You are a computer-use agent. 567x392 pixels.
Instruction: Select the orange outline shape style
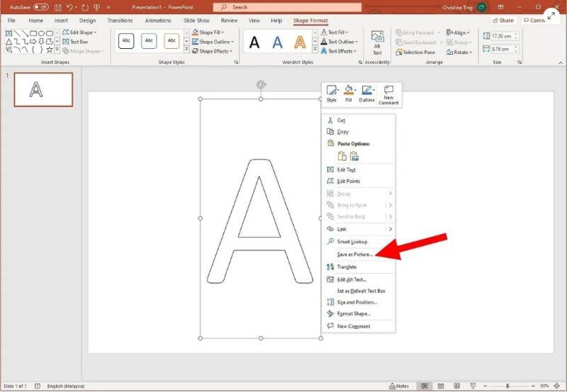pos(172,41)
